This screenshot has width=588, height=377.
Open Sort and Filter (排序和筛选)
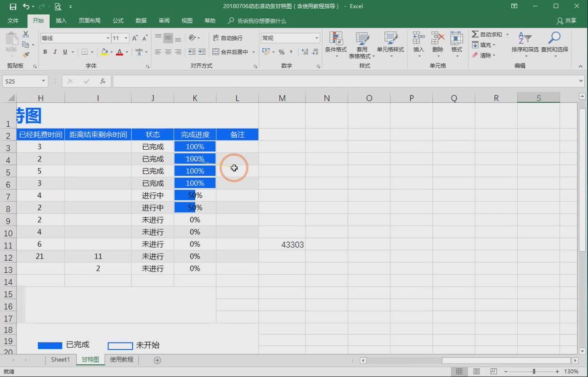click(525, 45)
